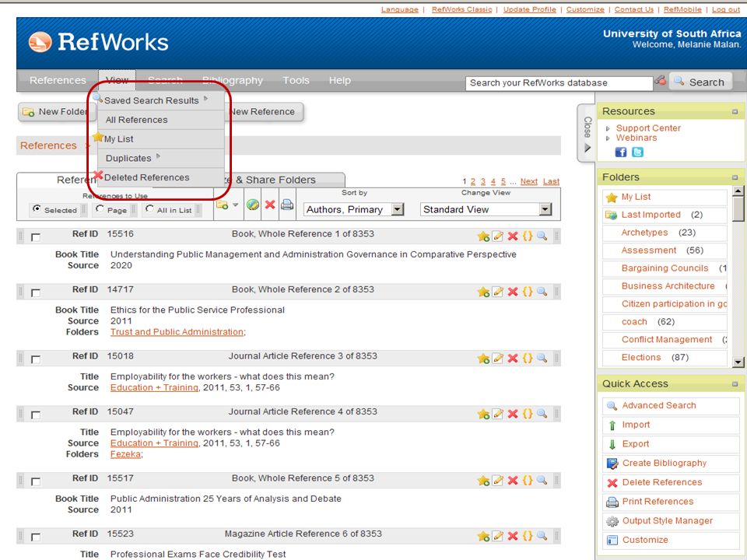The image size is (747, 560).
Task: Collapse the Quick Access panel
Action: (735, 383)
